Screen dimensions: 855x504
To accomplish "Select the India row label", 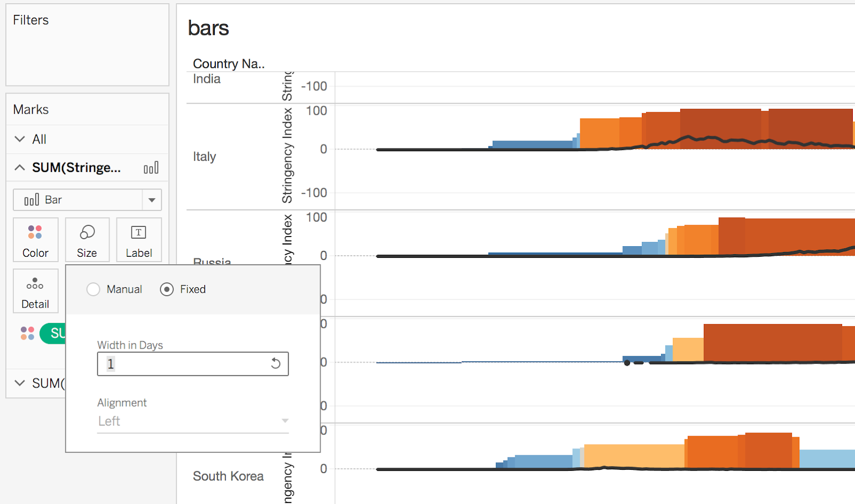I will (207, 79).
